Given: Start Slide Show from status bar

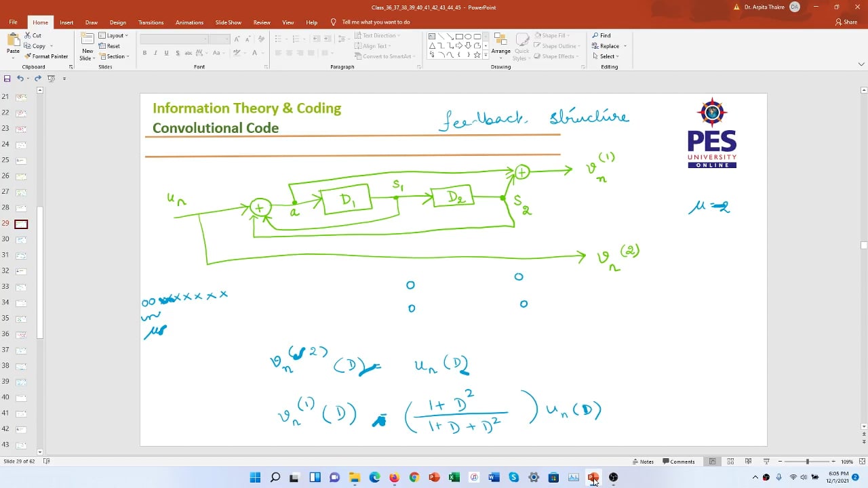Looking at the screenshot, I should (x=766, y=462).
